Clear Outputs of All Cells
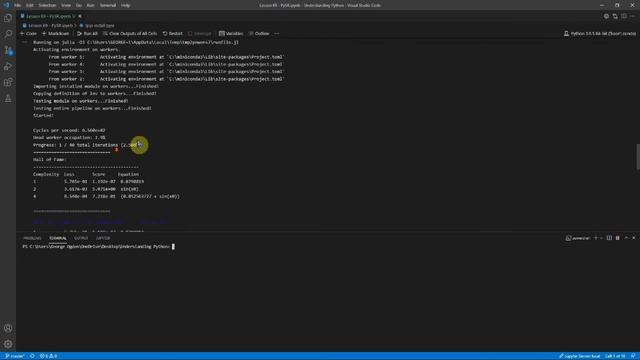This screenshot has width=640, height=360. tap(130, 33)
